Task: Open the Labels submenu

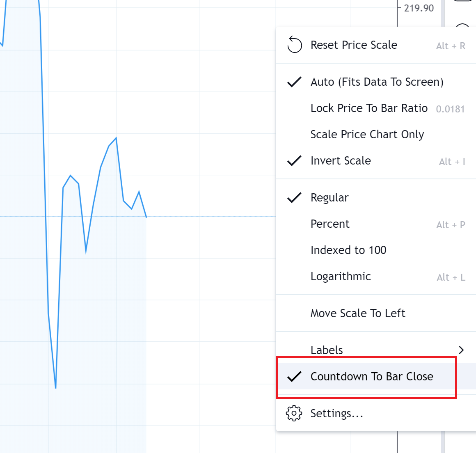Action: 376,350
